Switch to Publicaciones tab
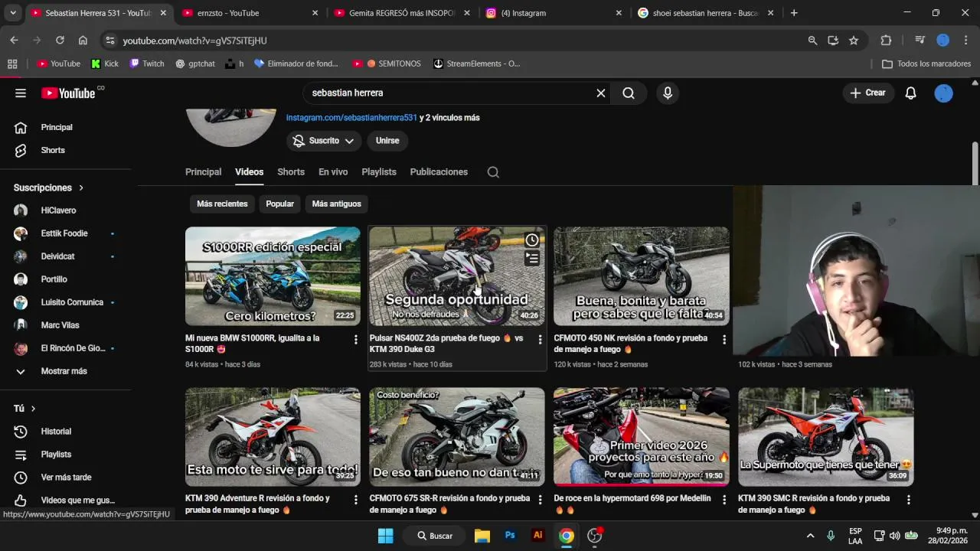Viewport: 980px width, 551px height. click(439, 172)
